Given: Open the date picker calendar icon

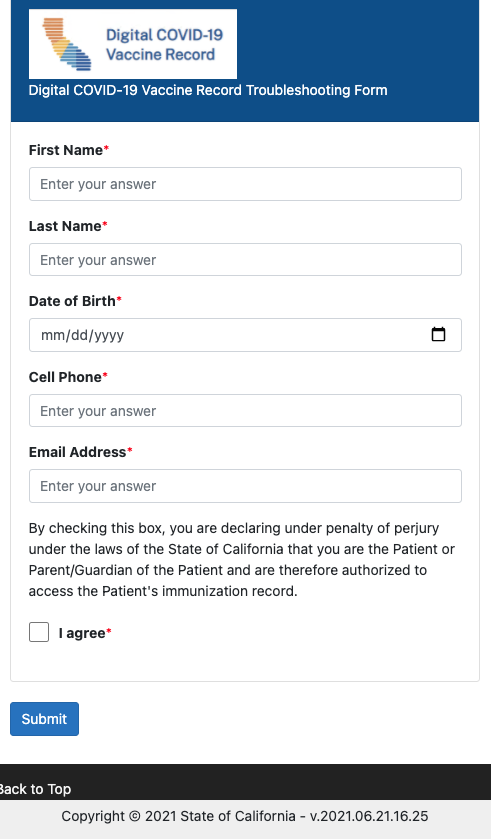Looking at the screenshot, I should [438, 334].
